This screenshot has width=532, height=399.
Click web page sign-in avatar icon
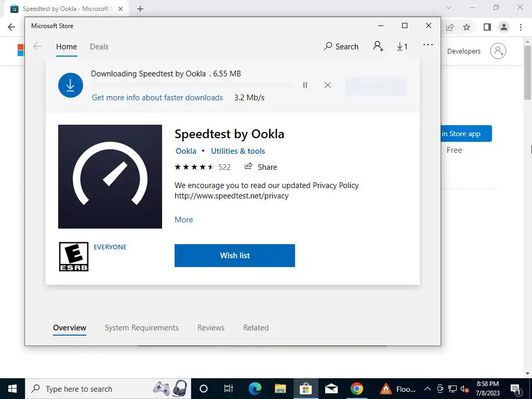click(498, 51)
